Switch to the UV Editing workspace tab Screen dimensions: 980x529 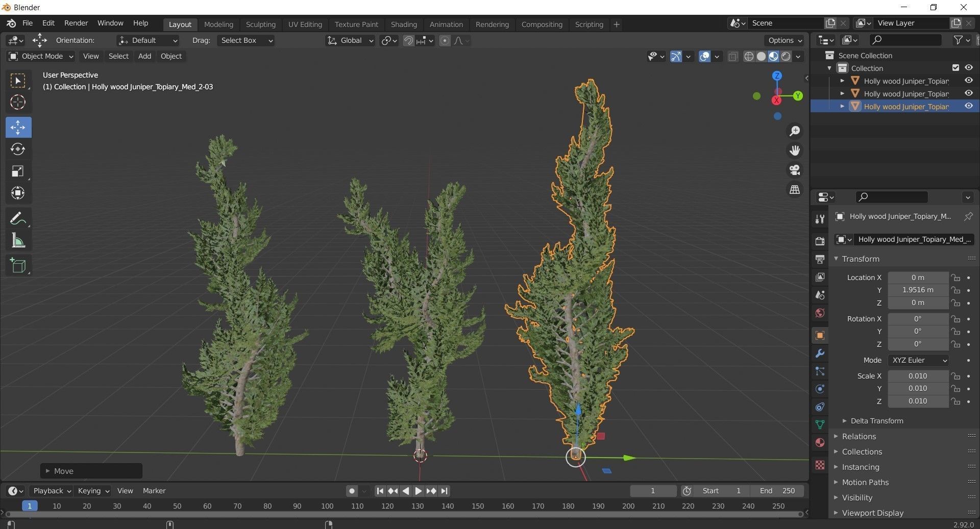coord(305,24)
